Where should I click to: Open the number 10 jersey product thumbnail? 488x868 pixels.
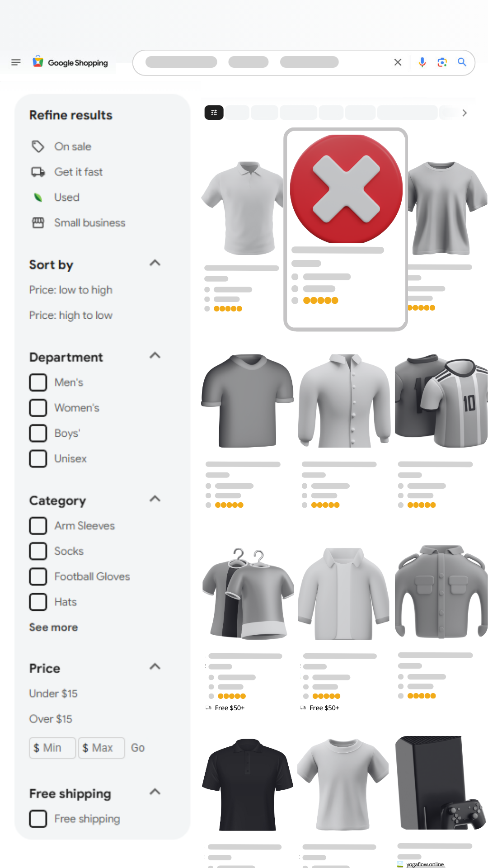tap(441, 401)
